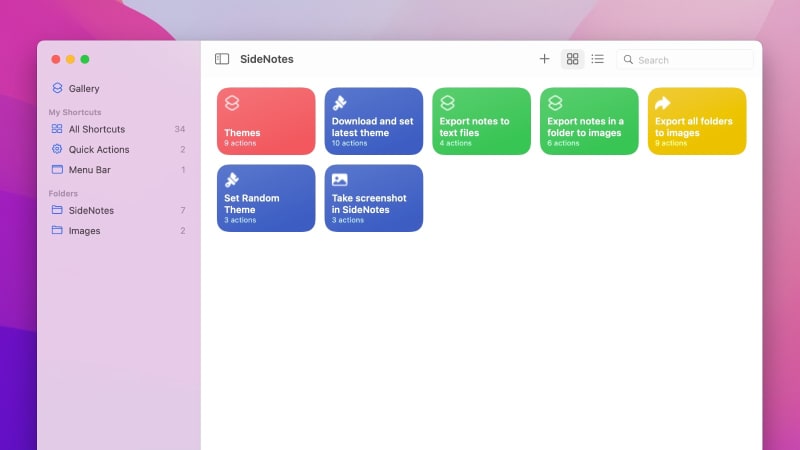Image resolution: width=800 pixels, height=450 pixels.
Task: Switch to list view
Action: tap(597, 59)
